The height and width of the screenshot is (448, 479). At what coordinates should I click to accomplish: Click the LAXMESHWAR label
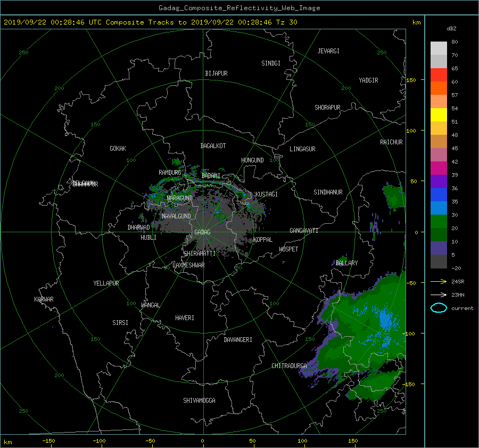[x=188, y=265]
